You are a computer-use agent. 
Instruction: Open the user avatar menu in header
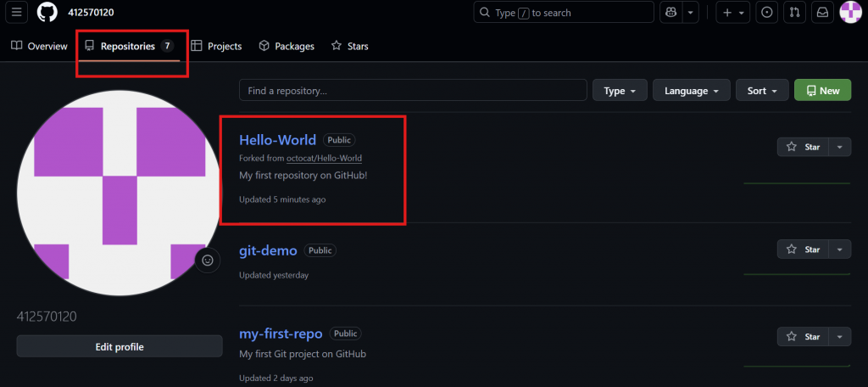(851, 12)
